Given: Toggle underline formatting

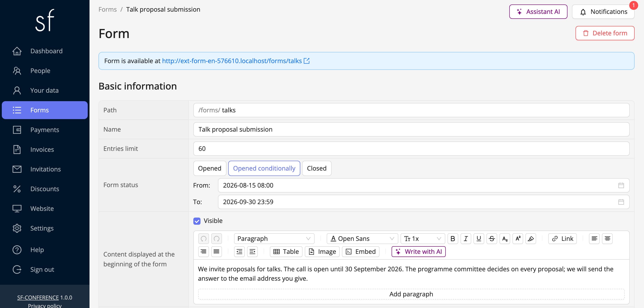Looking at the screenshot, I should 478,239.
